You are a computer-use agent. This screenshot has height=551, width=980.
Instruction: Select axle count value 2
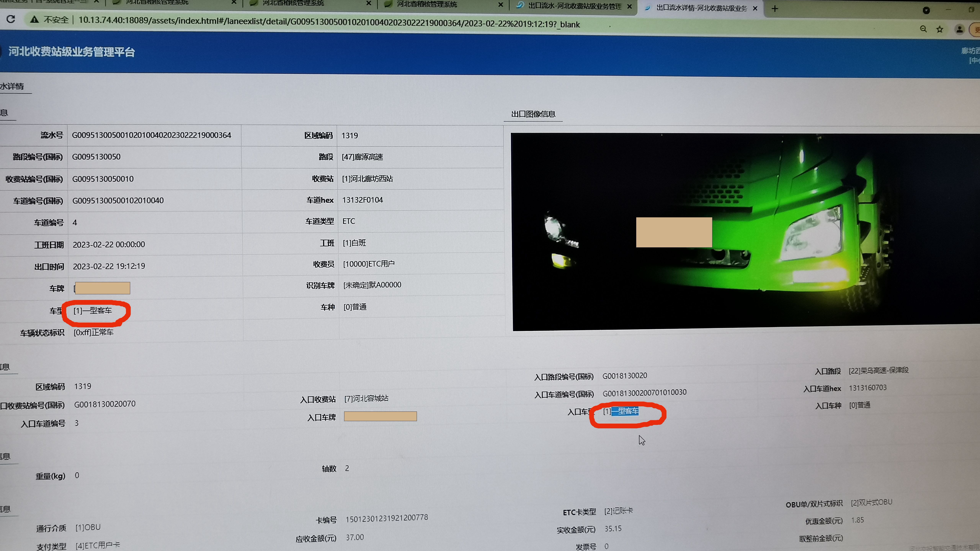pos(347,468)
